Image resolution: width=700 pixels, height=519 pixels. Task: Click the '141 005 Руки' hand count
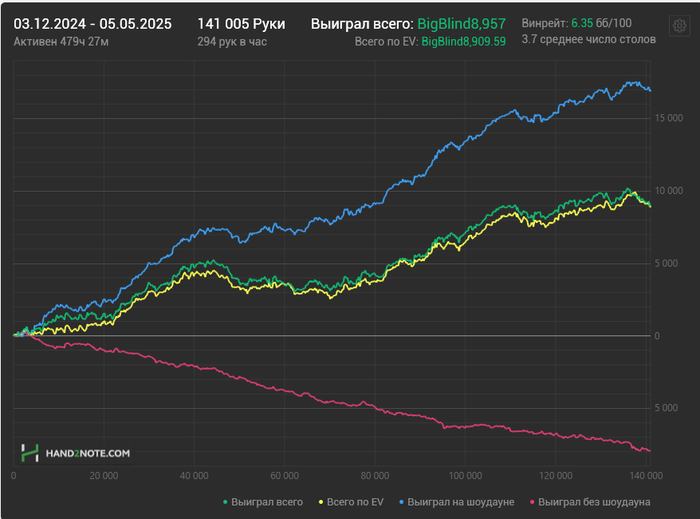click(241, 24)
